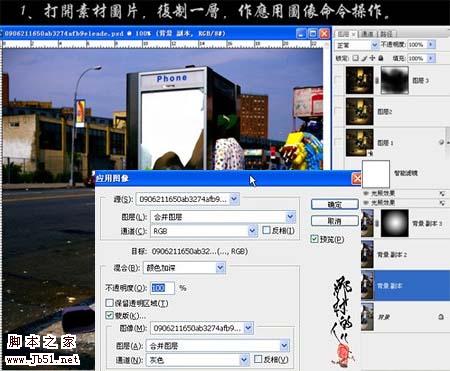The height and width of the screenshot is (371, 450).
Task: Select the 背景 layer thumbnail
Action: pyautogui.click(x=367, y=317)
